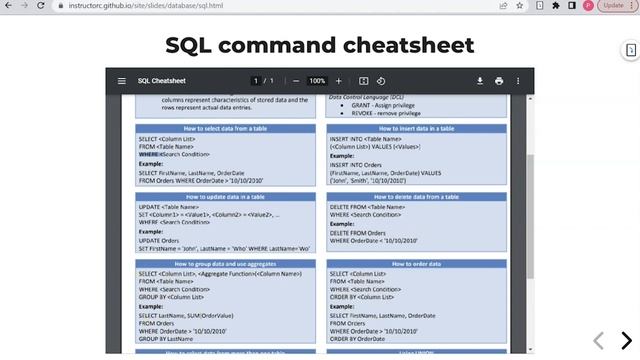Viewport: 640px width, 360px height.
Task: Click 'SELECT LastName, SUM(OrderValue)' line
Action: click(186, 316)
